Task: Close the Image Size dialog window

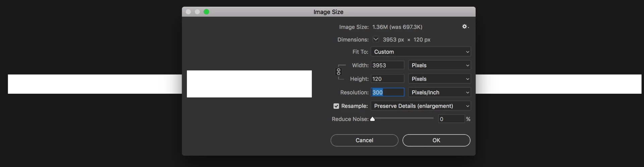Action: coord(189,12)
